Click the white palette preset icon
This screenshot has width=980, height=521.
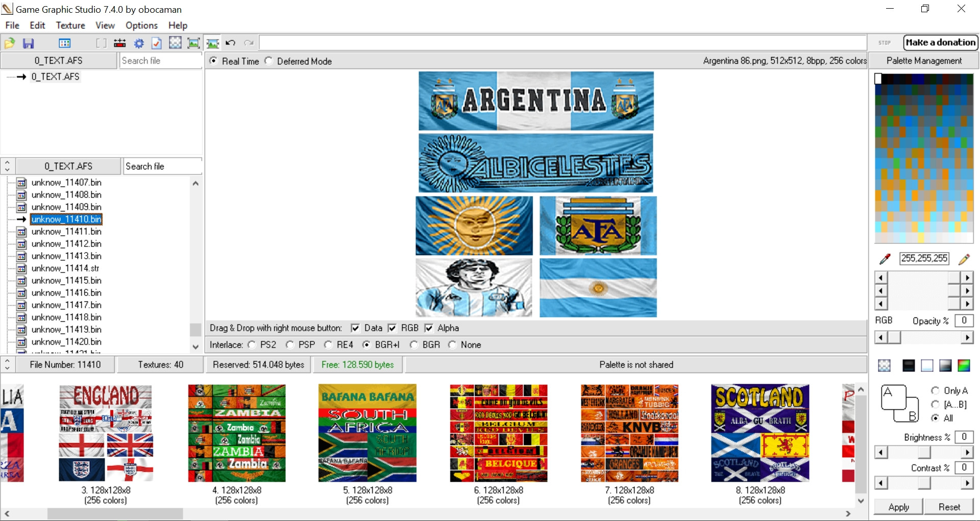coord(927,365)
